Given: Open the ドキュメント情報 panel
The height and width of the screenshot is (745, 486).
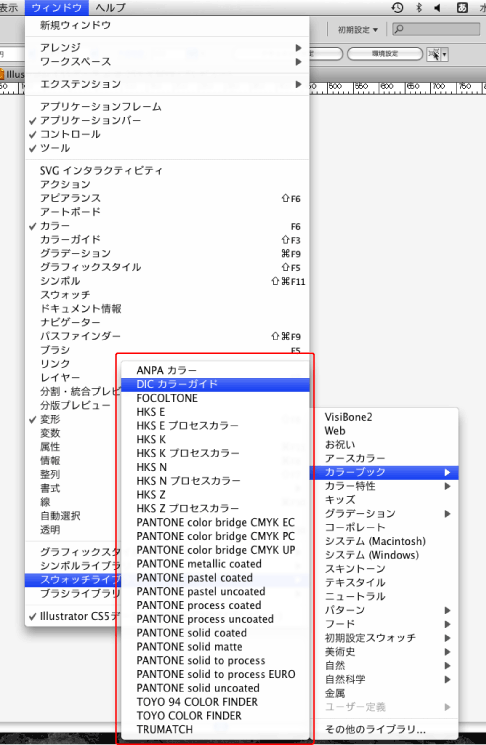Looking at the screenshot, I should tap(167, 308).
